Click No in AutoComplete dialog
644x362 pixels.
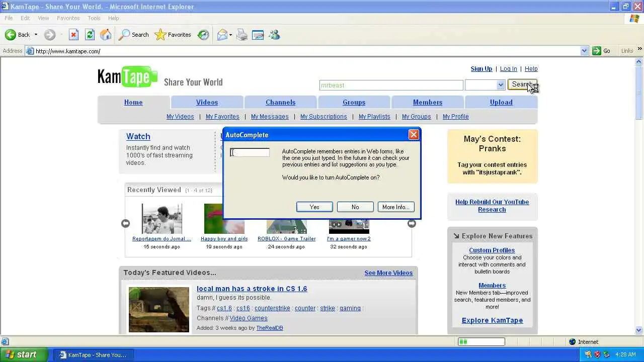pyautogui.click(x=355, y=207)
